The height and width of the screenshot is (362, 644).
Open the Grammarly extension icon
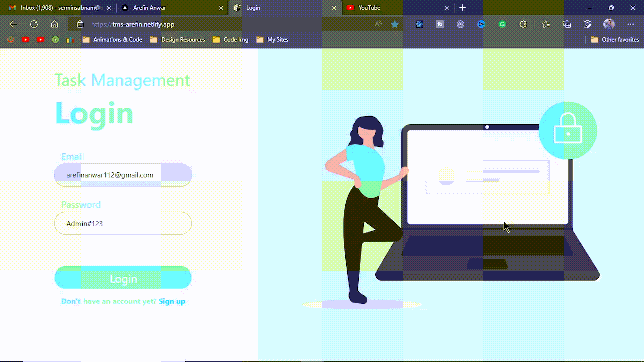pyautogui.click(x=502, y=24)
